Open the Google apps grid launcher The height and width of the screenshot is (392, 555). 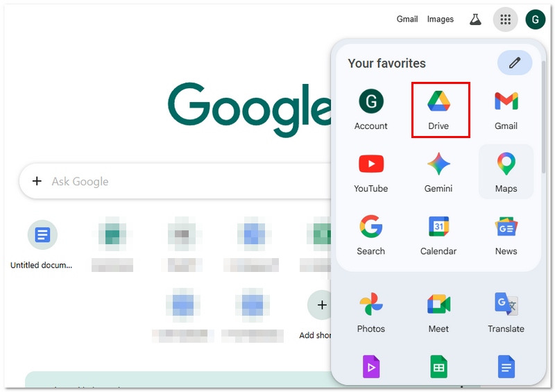click(x=505, y=19)
